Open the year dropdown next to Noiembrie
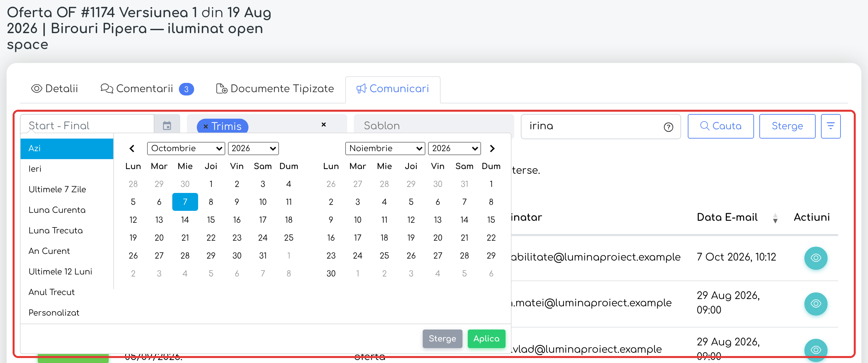Image resolution: width=868 pixels, height=363 pixels. coord(454,149)
